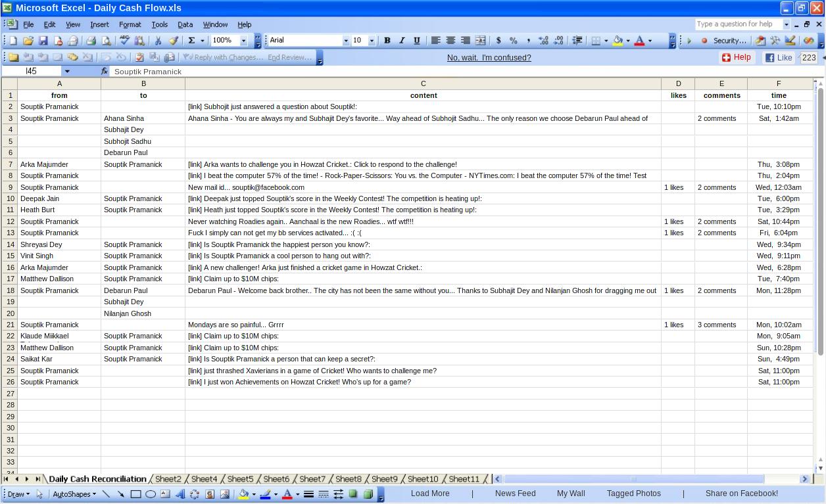
Task: Expand the Zoom 100% dropdown
Action: coord(243,41)
